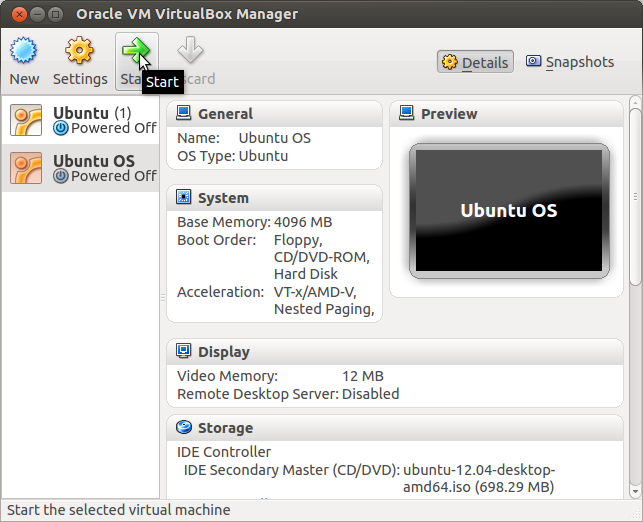Click the Details gear icon

tap(450, 62)
